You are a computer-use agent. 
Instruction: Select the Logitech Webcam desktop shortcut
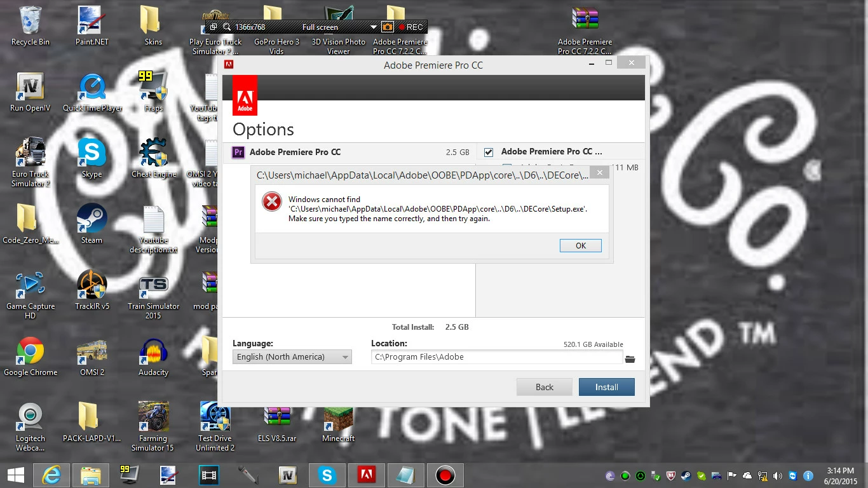pos(30,427)
